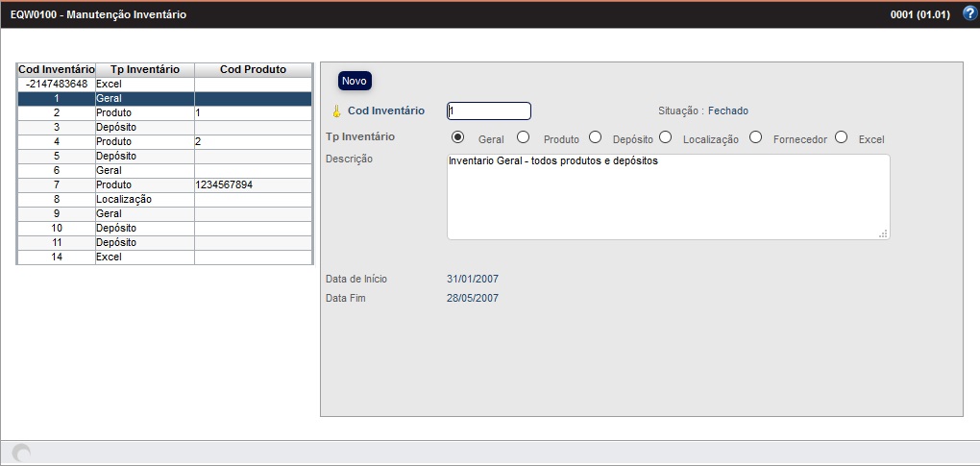Viewport: 980px width, 466px height.
Task: Select the Localização radio button
Action: (665, 137)
